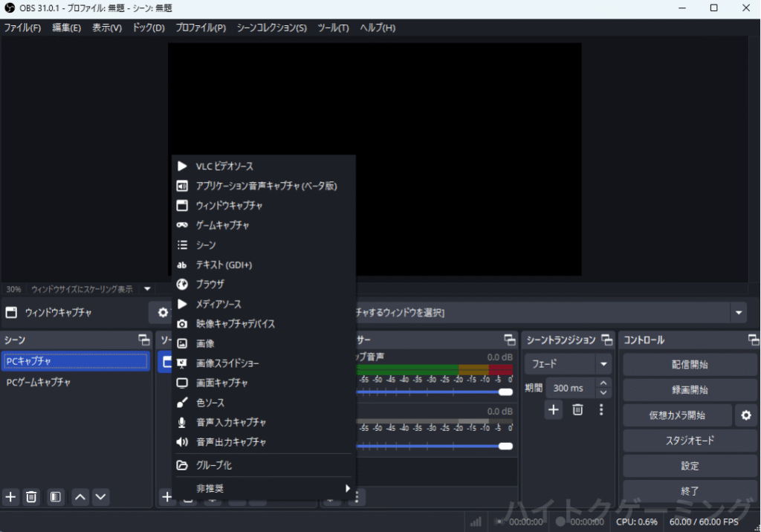The width and height of the screenshot is (761, 532).
Task: Open the ドック(D) menu
Action: (149, 27)
